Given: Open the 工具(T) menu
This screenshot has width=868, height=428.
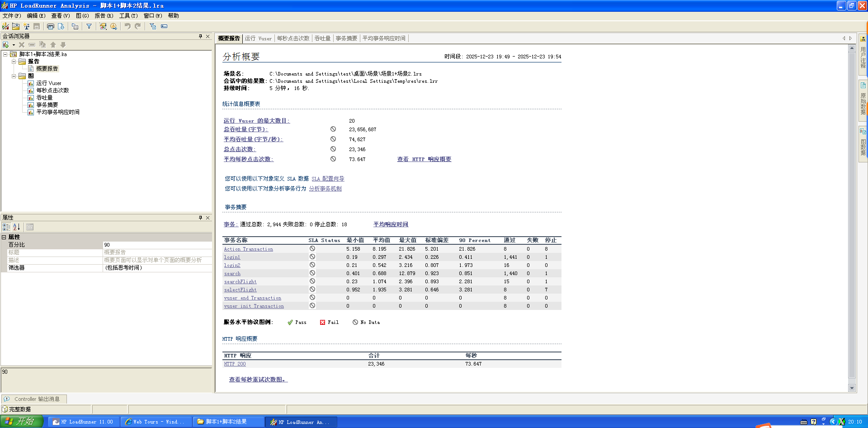Looking at the screenshot, I should coord(128,15).
